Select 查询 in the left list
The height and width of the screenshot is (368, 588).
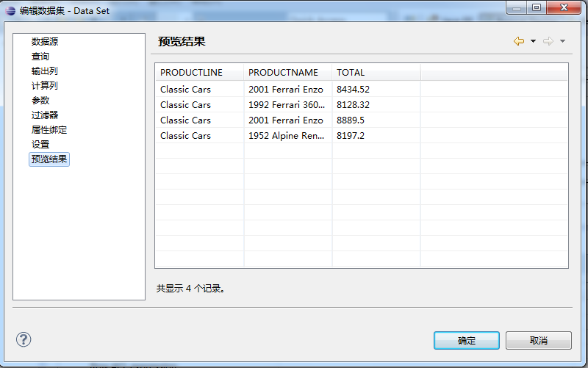click(x=40, y=57)
